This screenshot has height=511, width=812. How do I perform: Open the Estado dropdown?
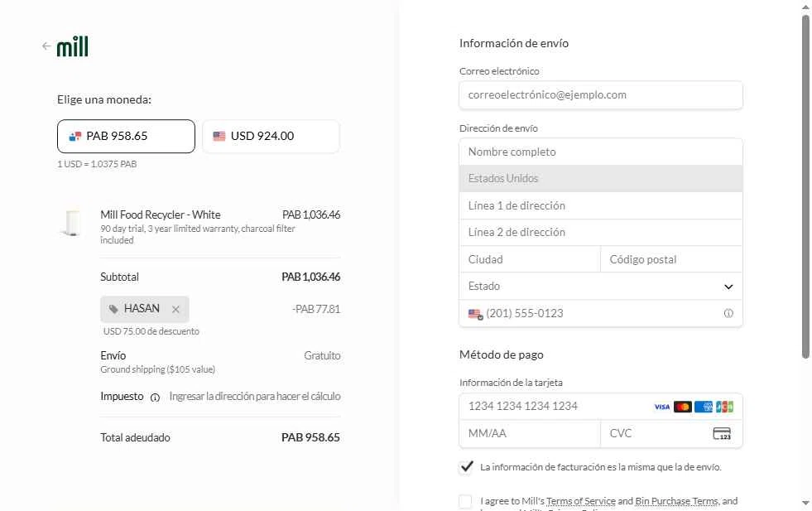coord(601,286)
